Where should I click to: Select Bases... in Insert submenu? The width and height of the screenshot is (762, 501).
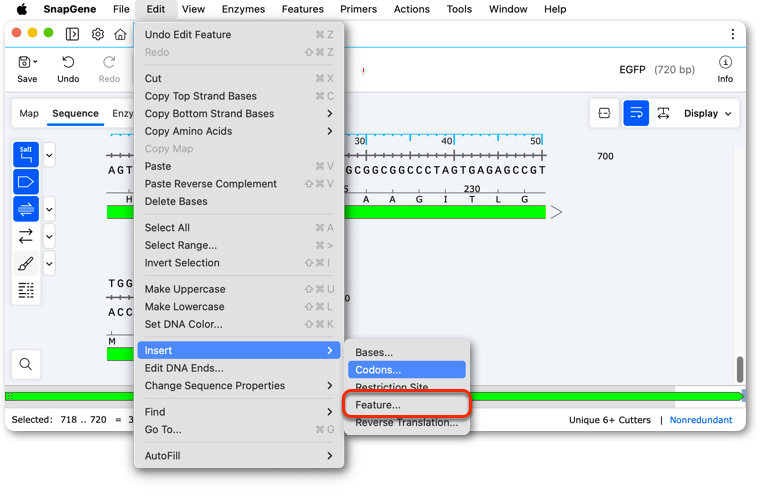407,352
